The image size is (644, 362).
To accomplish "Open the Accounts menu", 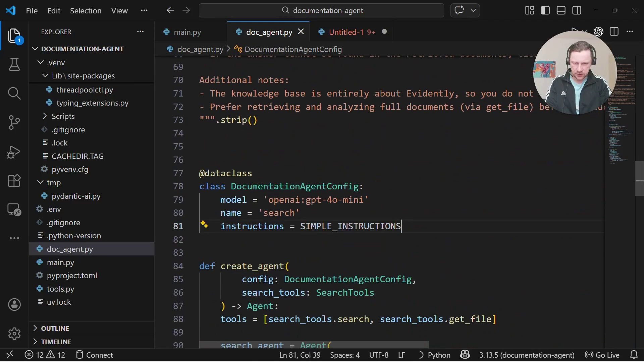I will 14,305.
